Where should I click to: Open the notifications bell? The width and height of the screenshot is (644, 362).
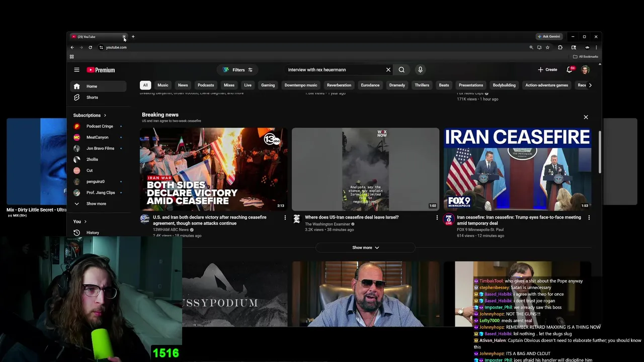570,70
